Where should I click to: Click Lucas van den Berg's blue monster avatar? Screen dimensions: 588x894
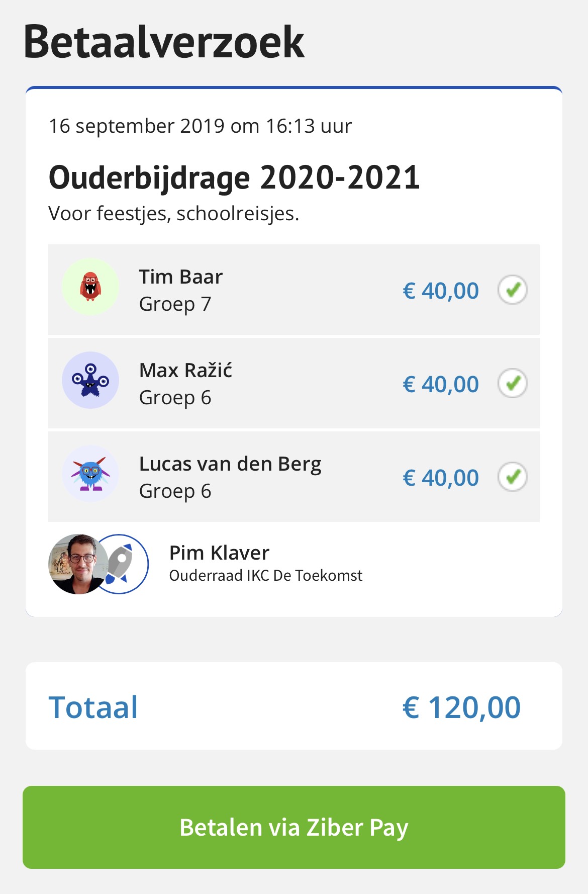pyautogui.click(x=90, y=474)
